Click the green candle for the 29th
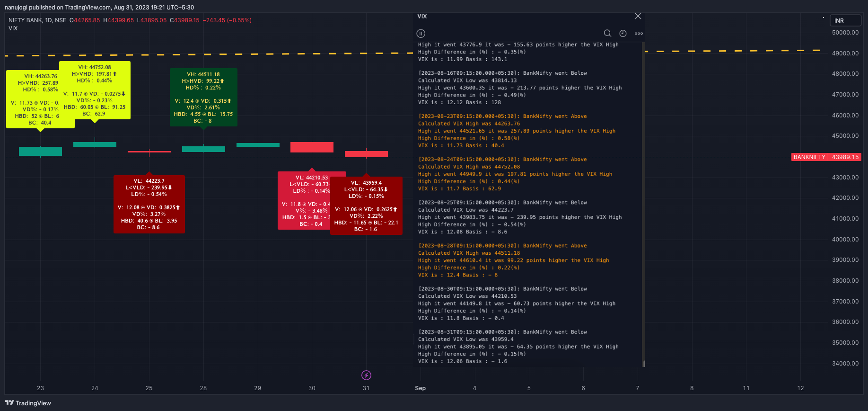This screenshot has height=411, width=868. coord(258,145)
